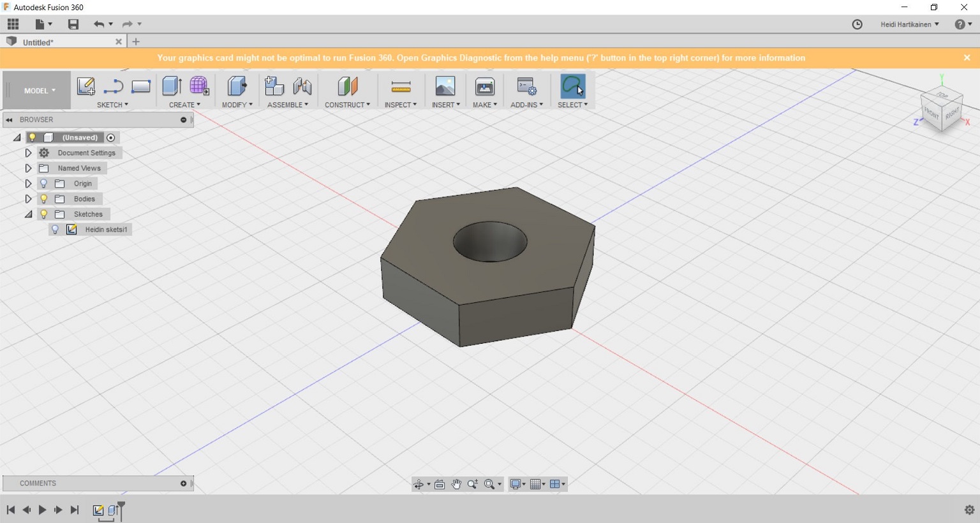The height and width of the screenshot is (523, 980).
Task: Activate the Press Pull modify tool
Action: click(x=237, y=86)
